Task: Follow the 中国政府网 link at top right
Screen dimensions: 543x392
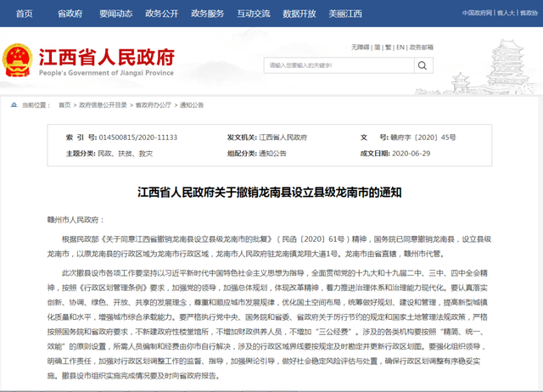Action: coord(477,13)
